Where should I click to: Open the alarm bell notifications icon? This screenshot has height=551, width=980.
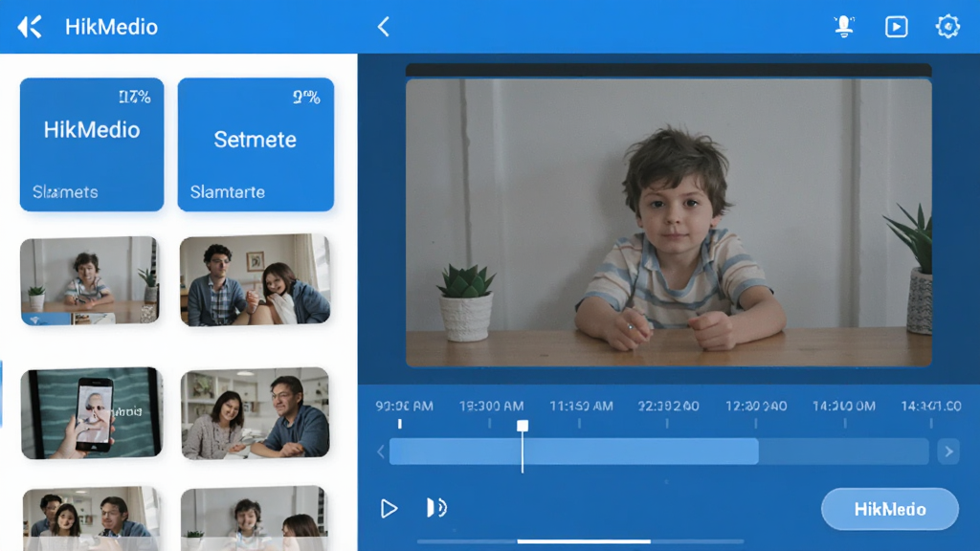[x=844, y=26]
